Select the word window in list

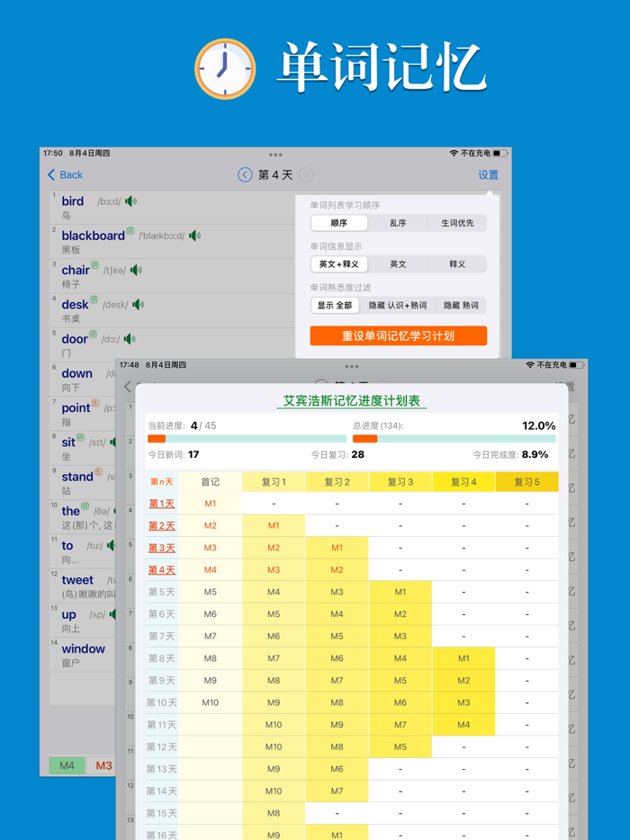pyautogui.click(x=83, y=648)
